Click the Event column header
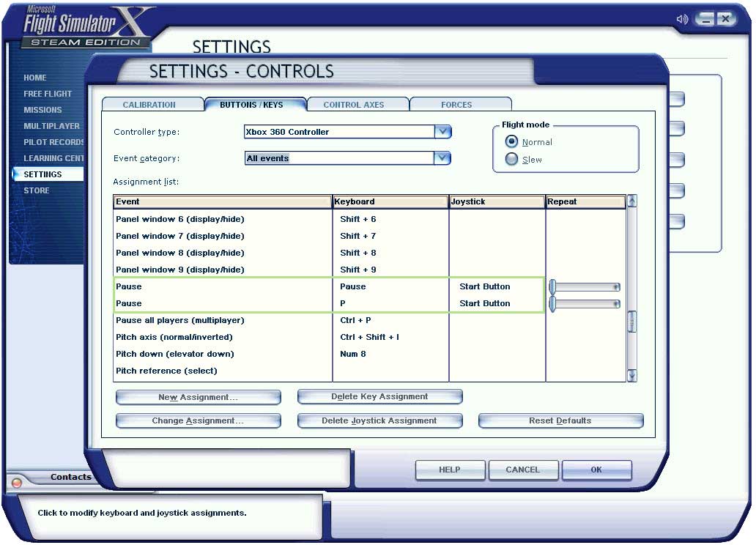Viewport: 756px width, 545px height. (223, 201)
